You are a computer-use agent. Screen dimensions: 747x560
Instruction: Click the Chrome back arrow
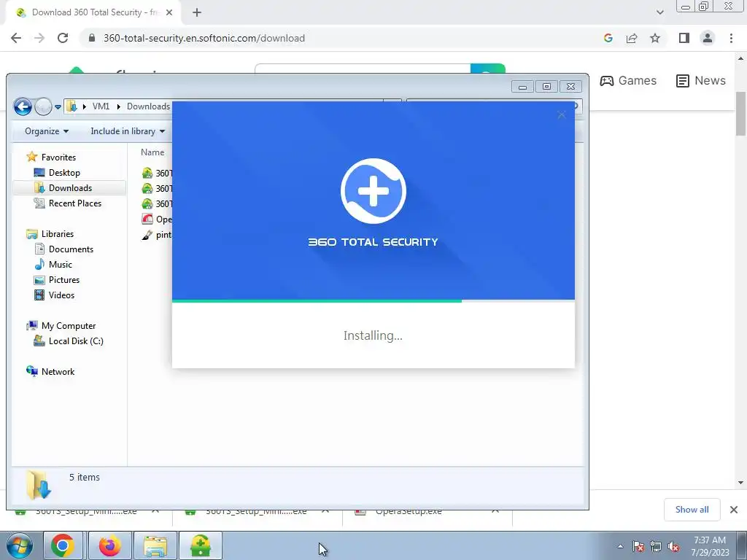(16, 38)
